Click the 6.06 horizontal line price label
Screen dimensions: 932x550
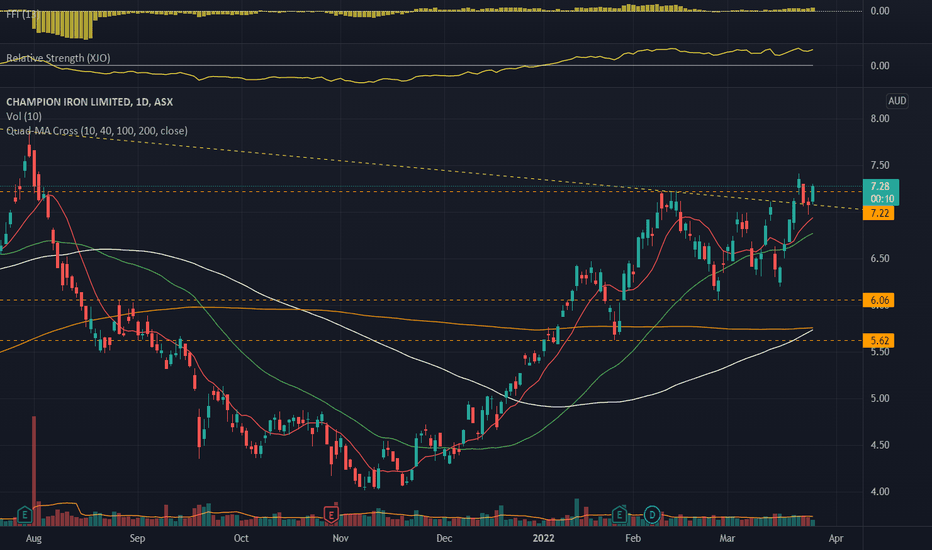coord(879,300)
